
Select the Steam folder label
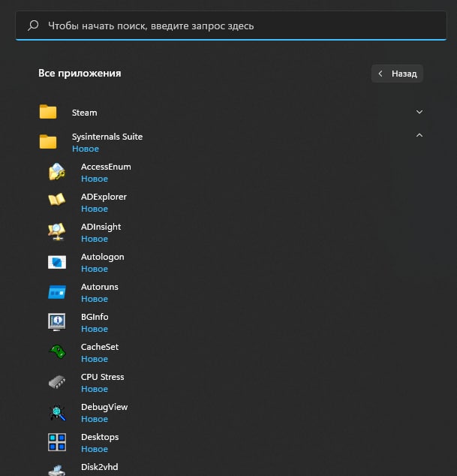click(85, 113)
